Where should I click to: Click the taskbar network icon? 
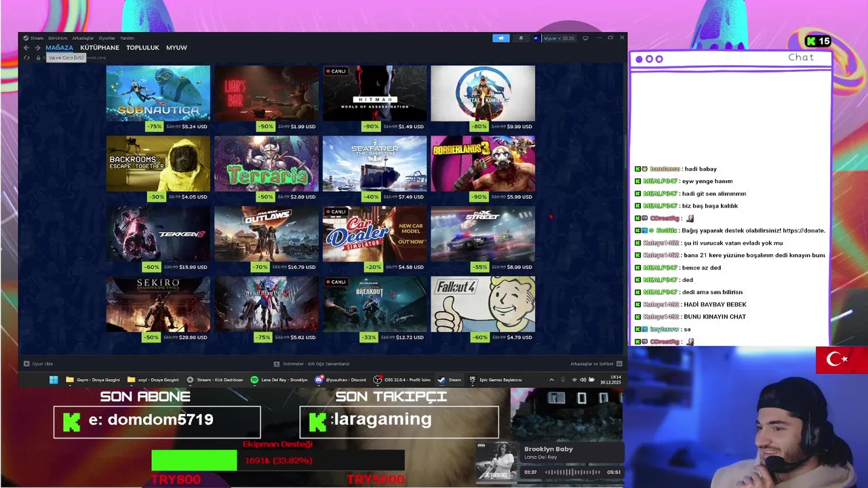574,380
